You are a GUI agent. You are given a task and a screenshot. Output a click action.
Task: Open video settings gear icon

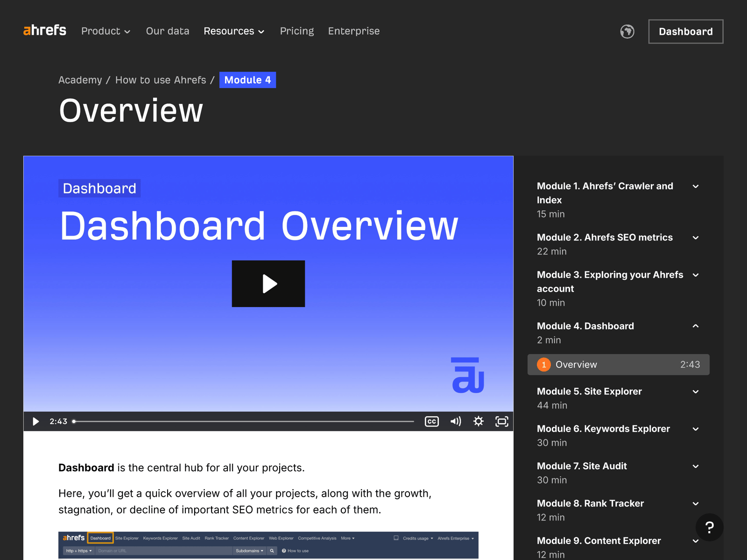click(479, 421)
